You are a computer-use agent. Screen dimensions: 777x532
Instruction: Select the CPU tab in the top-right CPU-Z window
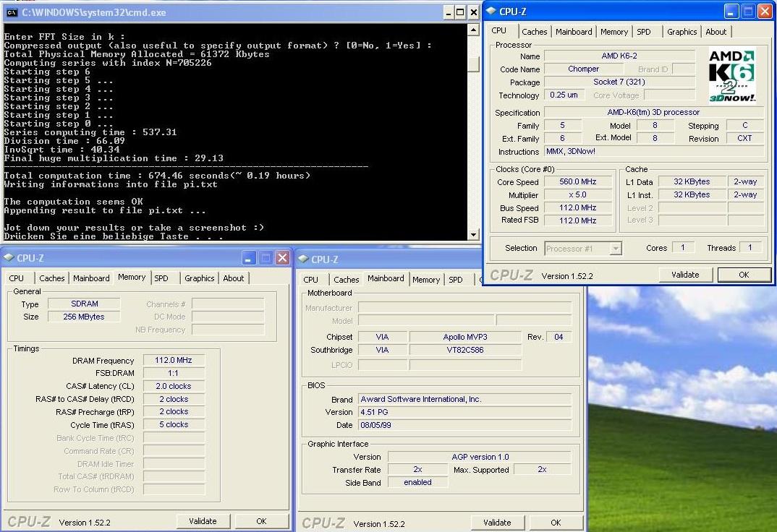click(499, 30)
